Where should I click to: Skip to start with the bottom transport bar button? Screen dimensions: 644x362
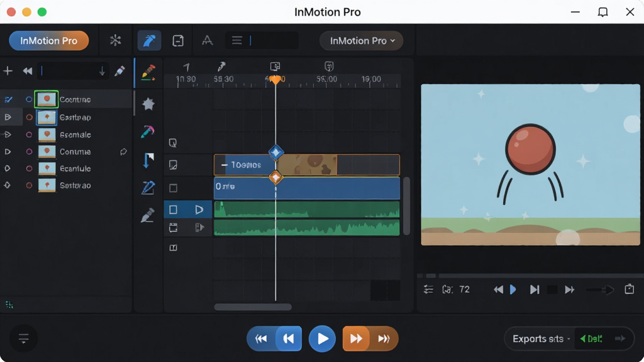point(261,339)
